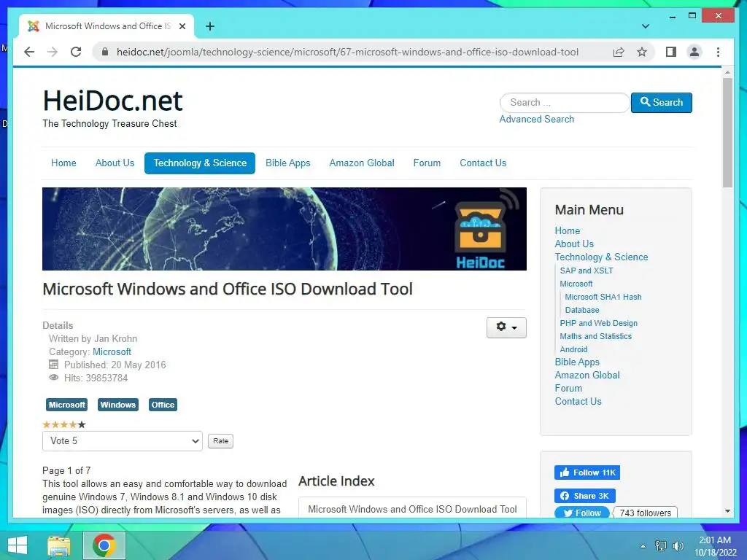747x560 pixels.
Task: Open Android sidebar link
Action: (573, 349)
